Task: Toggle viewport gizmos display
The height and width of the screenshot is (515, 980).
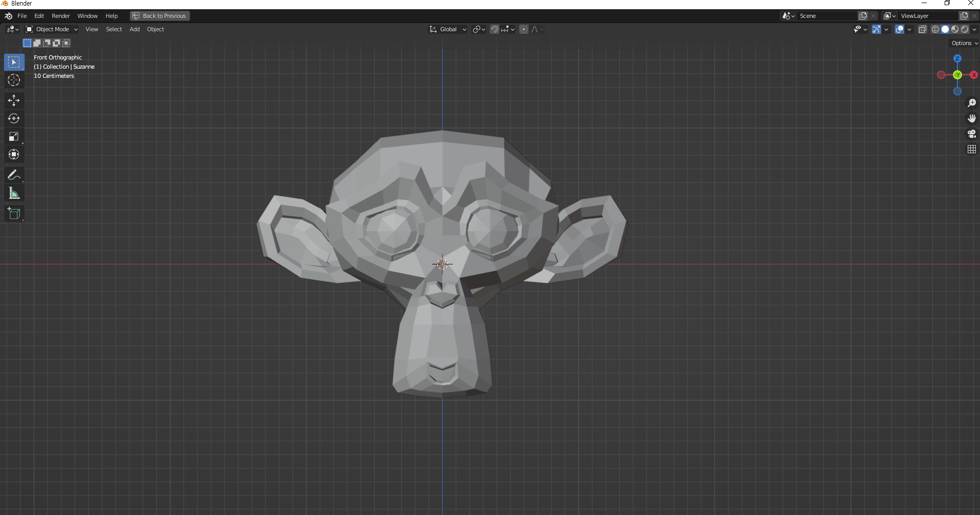Action: (x=876, y=29)
